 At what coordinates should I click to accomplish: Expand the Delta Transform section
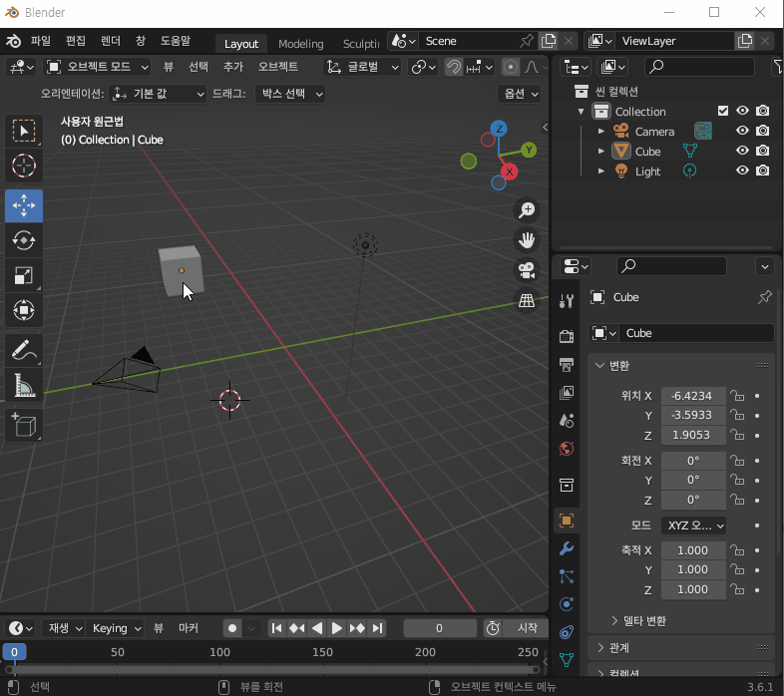click(x=639, y=621)
